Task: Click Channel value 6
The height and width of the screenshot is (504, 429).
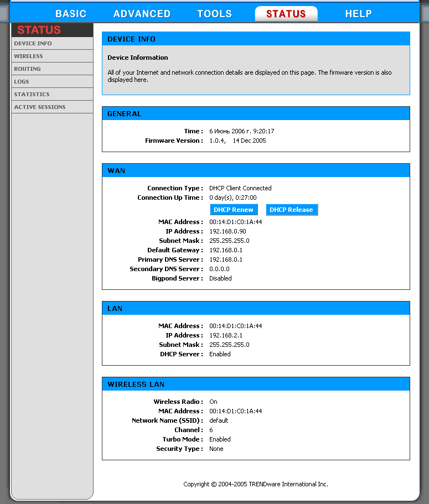Action: (x=211, y=430)
